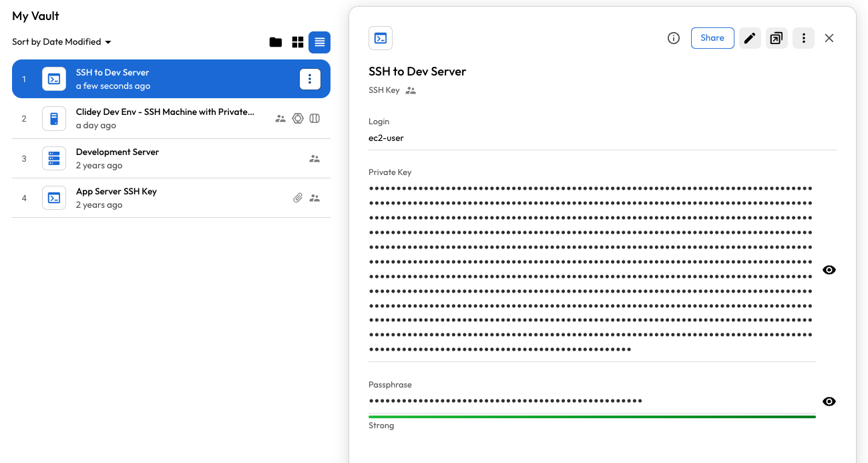Switch to folder view icon

pos(275,42)
